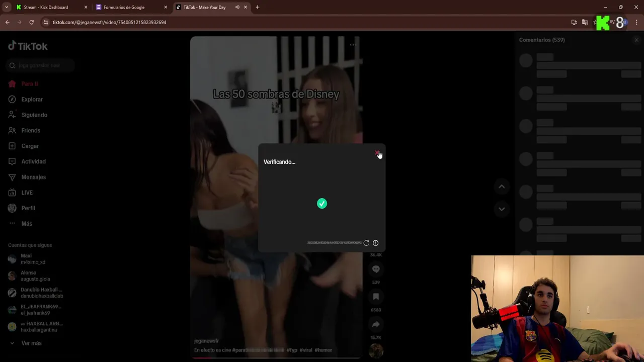Click the video progress bar
The image size is (644, 362).
click(x=276, y=358)
